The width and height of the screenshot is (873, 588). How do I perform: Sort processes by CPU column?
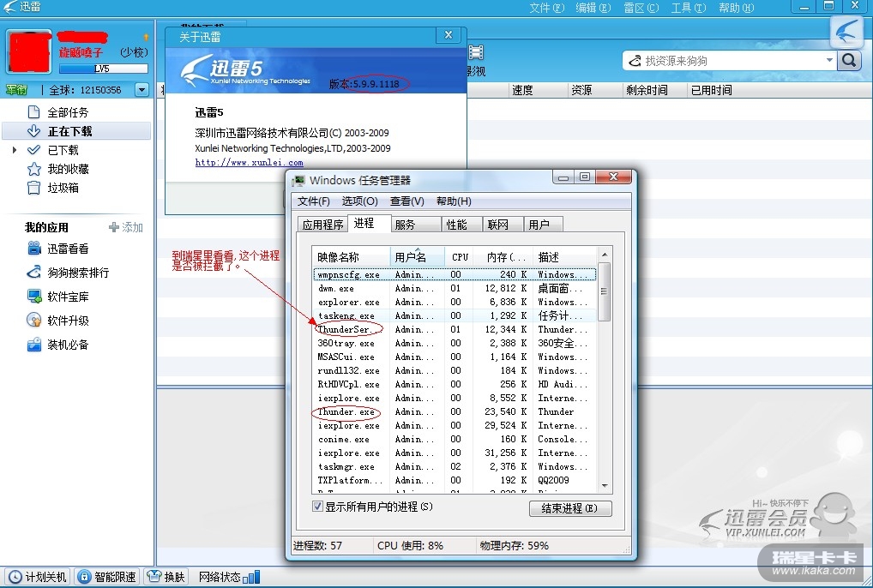click(460, 257)
